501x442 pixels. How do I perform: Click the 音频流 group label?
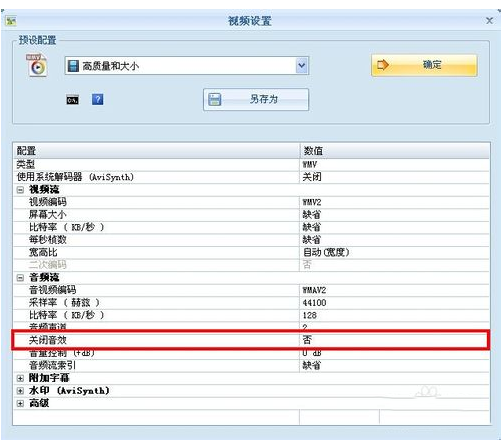tap(44, 277)
